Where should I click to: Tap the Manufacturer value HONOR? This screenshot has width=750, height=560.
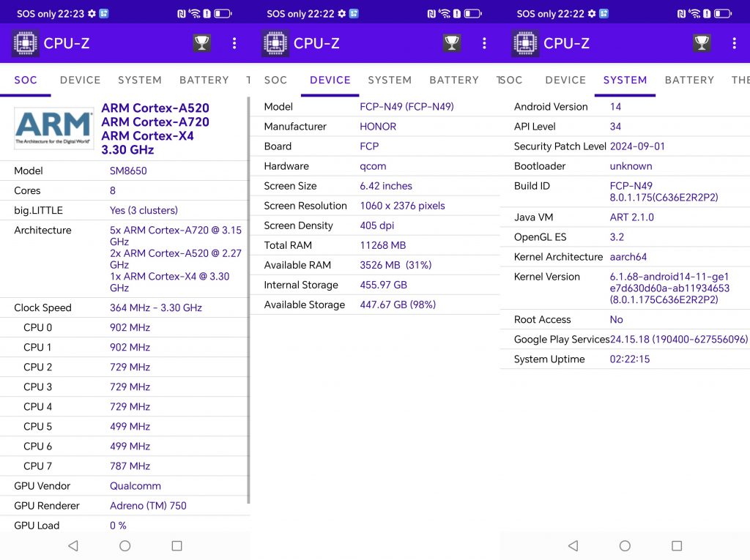378,127
